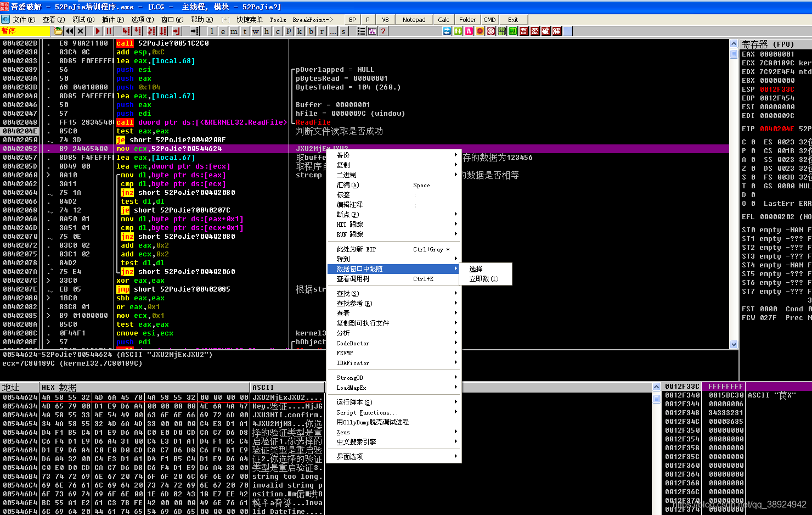Select 查看调用树 in context menu
Viewport: 812px width, 515px height.
(x=394, y=279)
